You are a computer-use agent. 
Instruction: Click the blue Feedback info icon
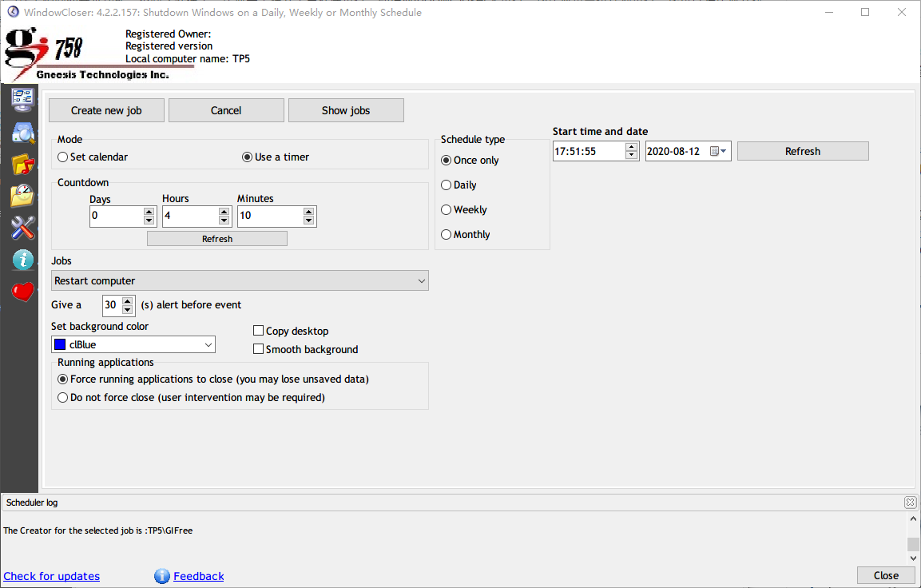[x=162, y=576]
